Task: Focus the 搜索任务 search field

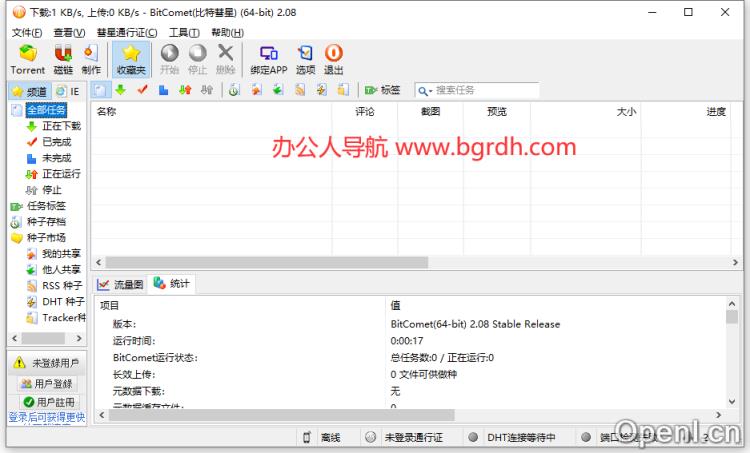Action: (486, 90)
